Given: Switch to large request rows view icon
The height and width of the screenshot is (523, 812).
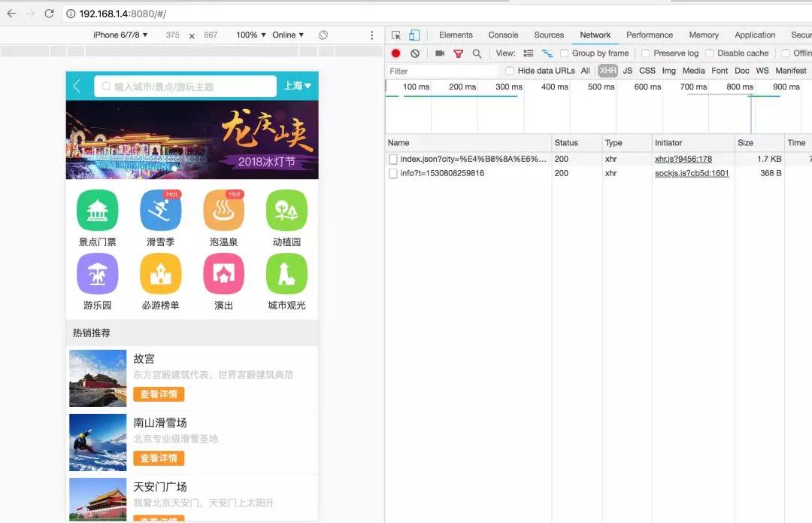Looking at the screenshot, I should click(529, 53).
